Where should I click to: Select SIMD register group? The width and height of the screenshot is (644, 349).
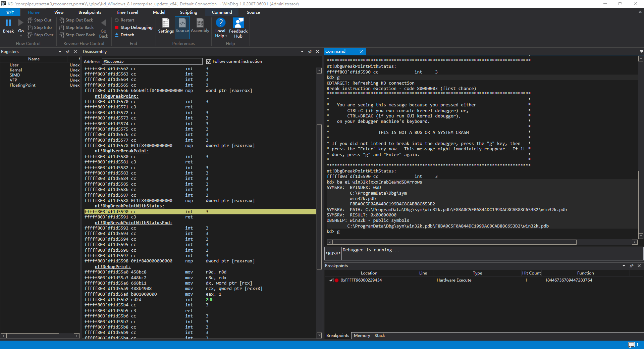(15, 75)
